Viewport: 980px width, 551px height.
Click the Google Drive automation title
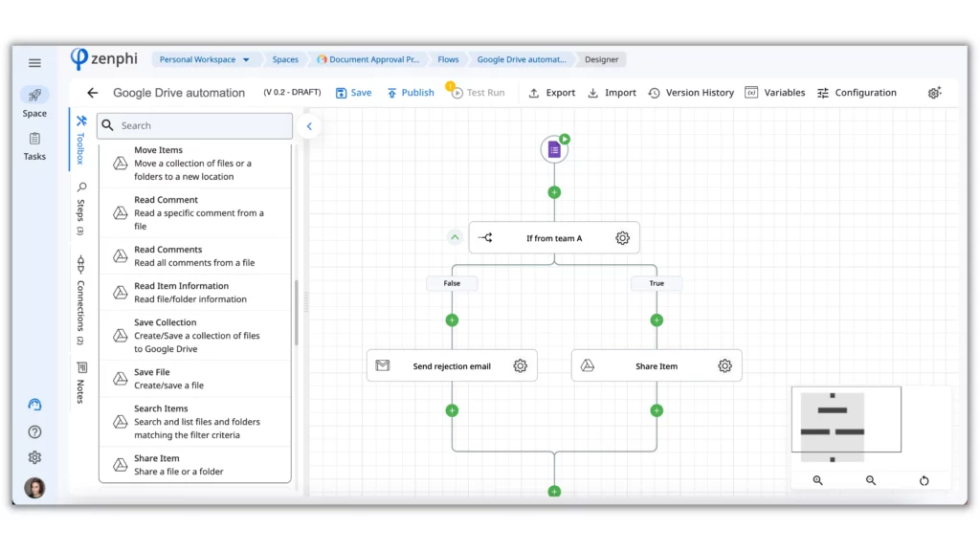pyautogui.click(x=179, y=93)
